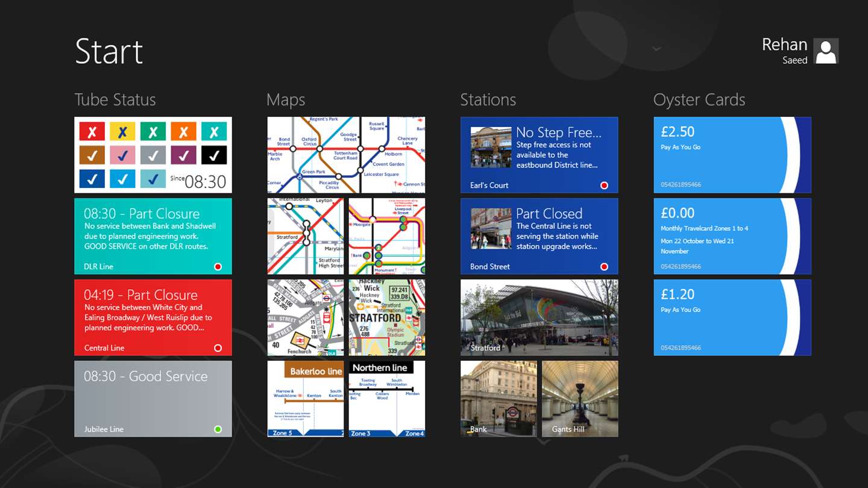This screenshot has height=488, width=868.
Task: Open the Bond Street Part Closed tile
Action: click(539, 236)
